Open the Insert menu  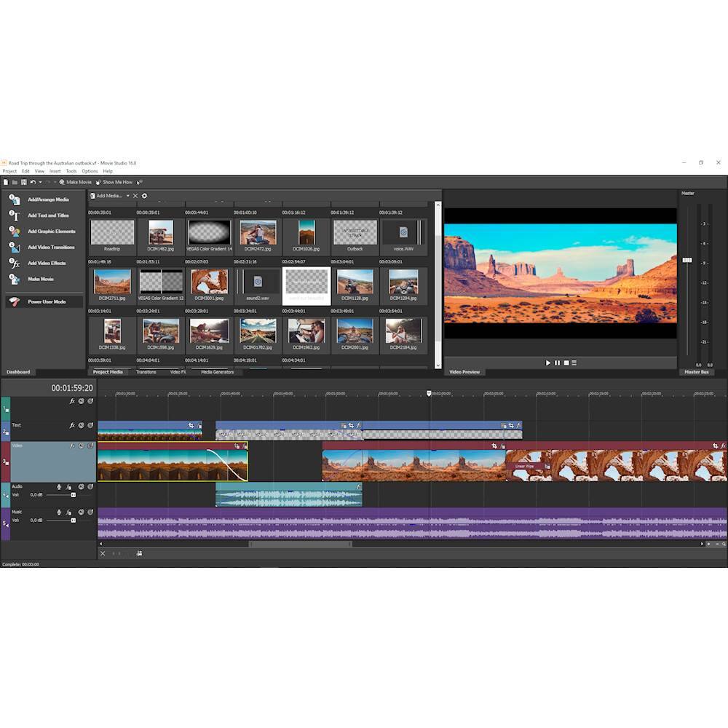pyautogui.click(x=55, y=171)
